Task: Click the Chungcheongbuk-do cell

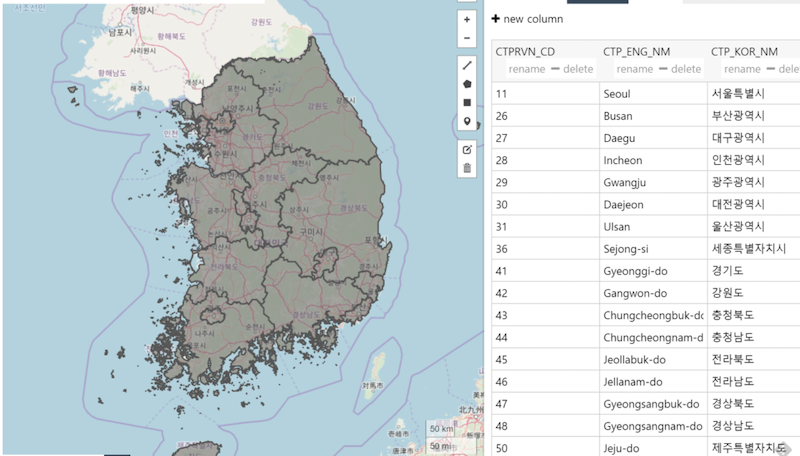Action: coord(653,315)
